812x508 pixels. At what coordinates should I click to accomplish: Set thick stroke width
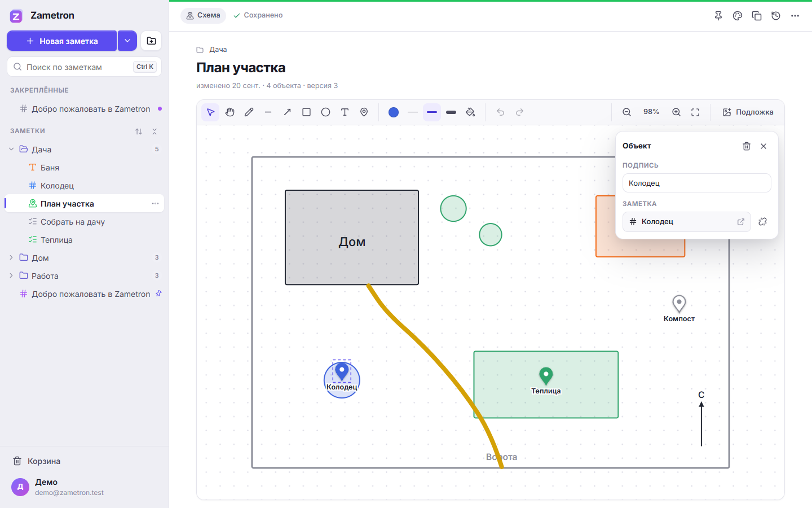click(451, 112)
